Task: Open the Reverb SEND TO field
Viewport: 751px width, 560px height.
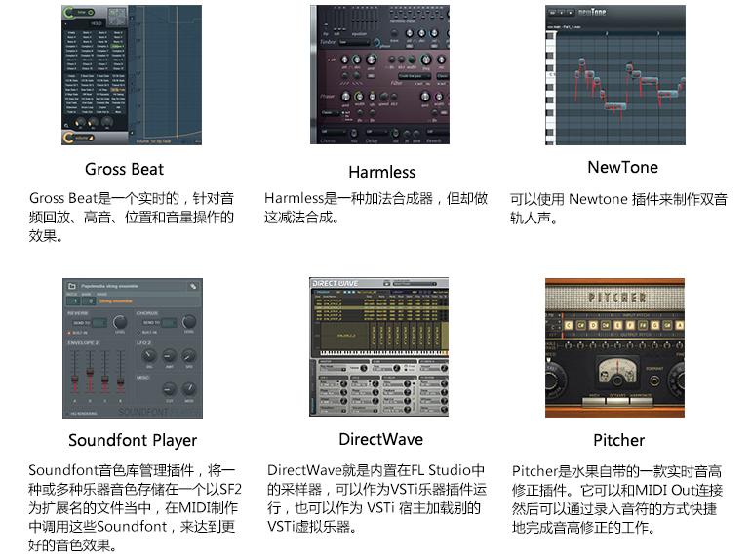Action: pos(99,323)
